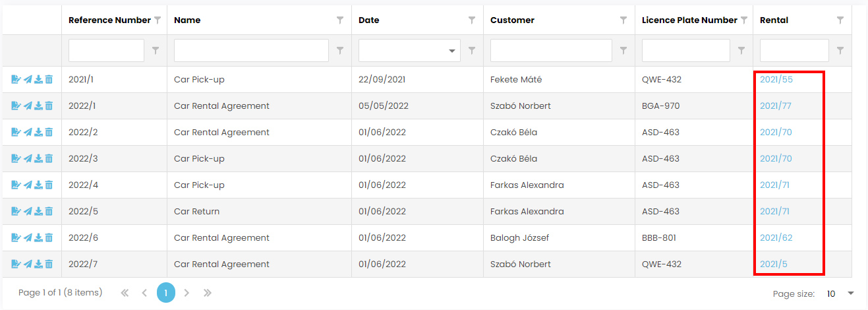Sort by Licence Plate Number header
This screenshot has width=868, height=310.
pos(689,20)
